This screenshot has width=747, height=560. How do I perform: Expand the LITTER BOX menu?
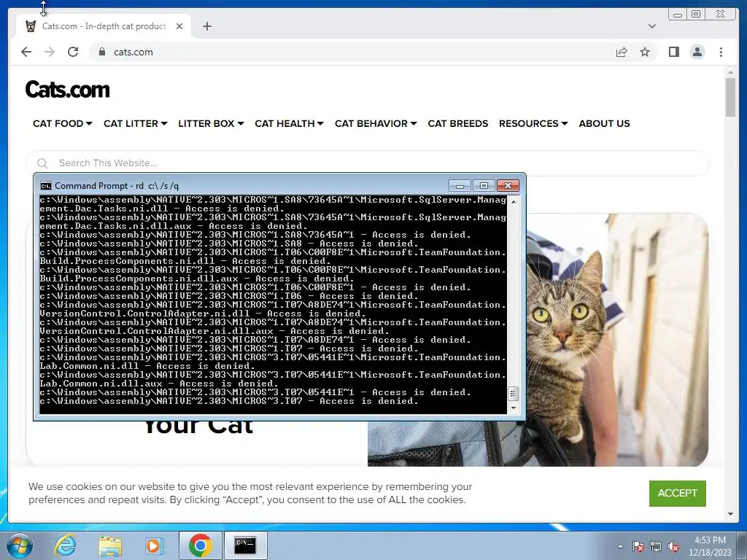[211, 123]
